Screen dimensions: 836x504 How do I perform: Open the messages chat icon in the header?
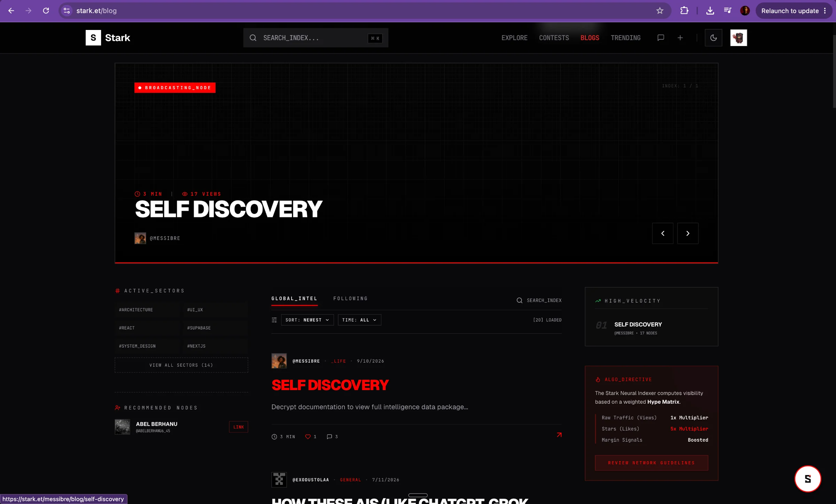(x=660, y=38)
